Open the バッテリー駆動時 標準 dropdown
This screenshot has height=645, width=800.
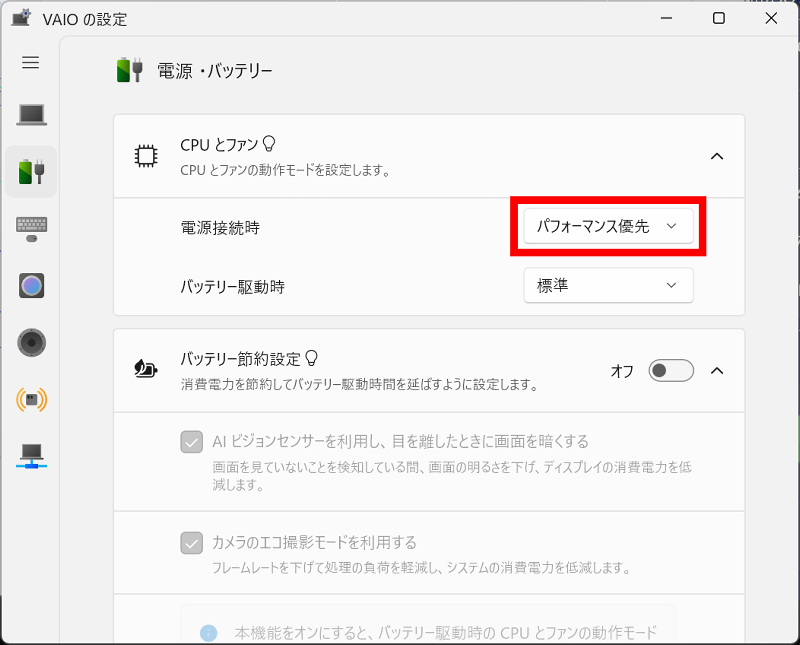(x=608, y=286)
